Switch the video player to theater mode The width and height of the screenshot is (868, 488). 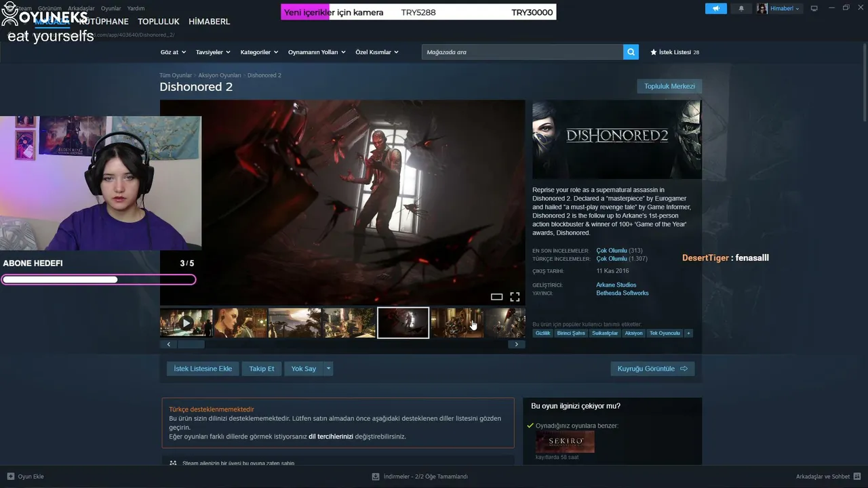point(496,297)
